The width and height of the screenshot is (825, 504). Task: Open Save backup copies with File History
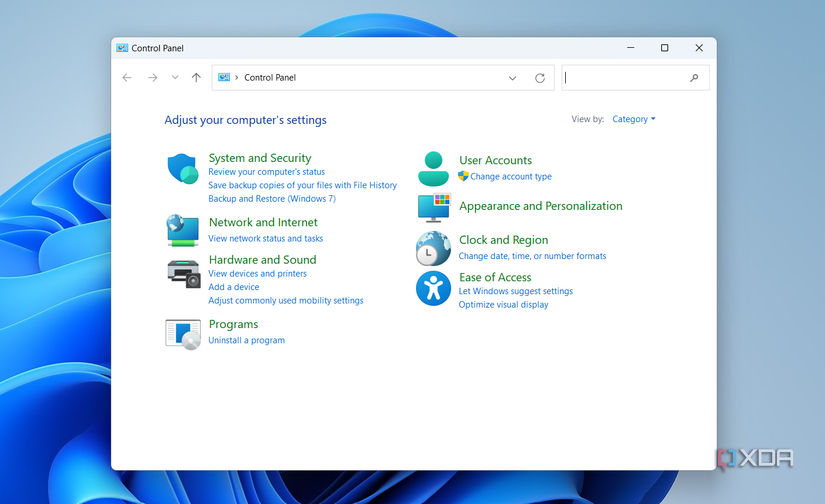[302, 185]
